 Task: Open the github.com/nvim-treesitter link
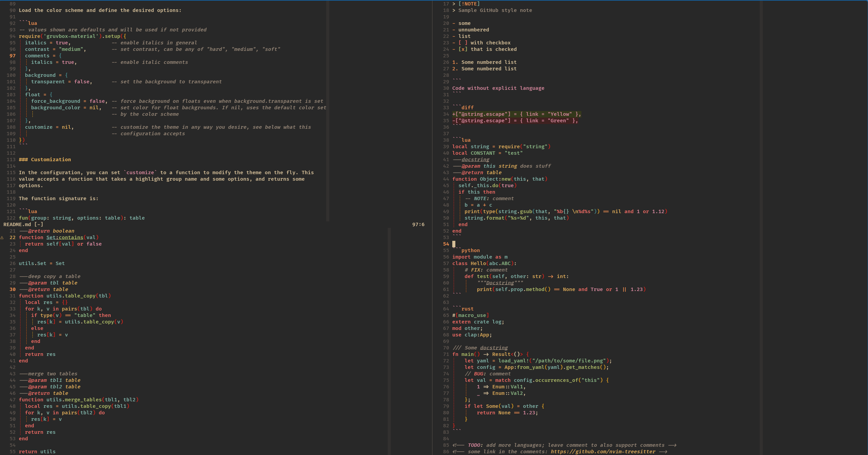(603, 452)
